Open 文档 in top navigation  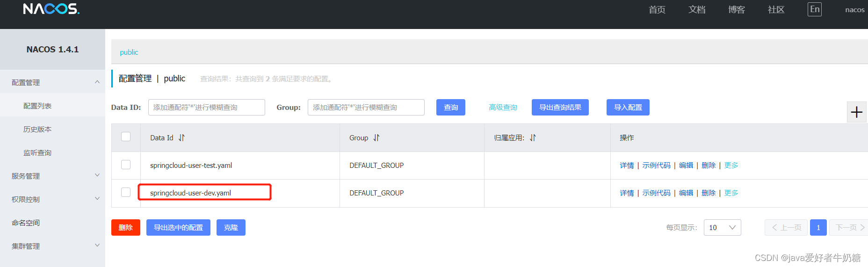click(696, 10)
